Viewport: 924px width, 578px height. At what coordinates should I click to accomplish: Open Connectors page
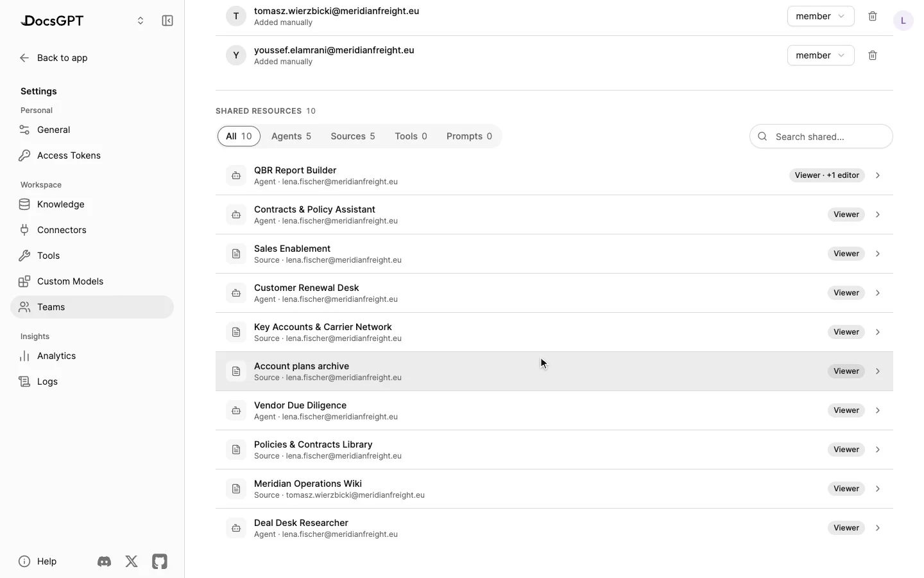(x=92, y=230)
